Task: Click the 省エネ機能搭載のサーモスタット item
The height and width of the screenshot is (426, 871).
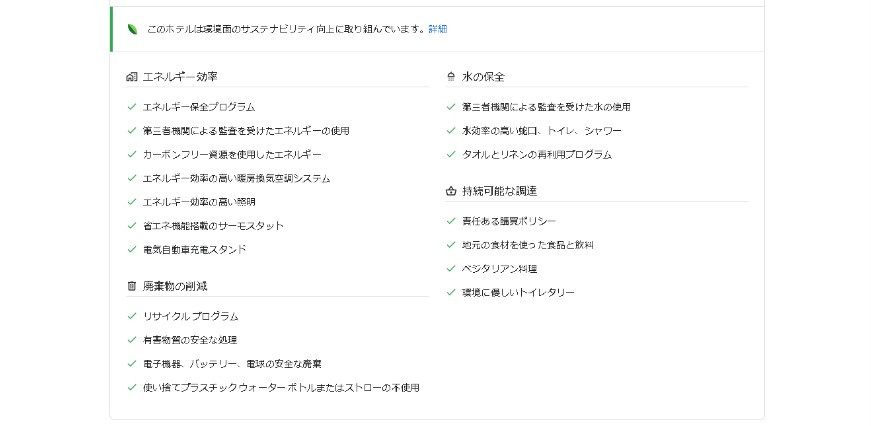Action: [213, 226]
